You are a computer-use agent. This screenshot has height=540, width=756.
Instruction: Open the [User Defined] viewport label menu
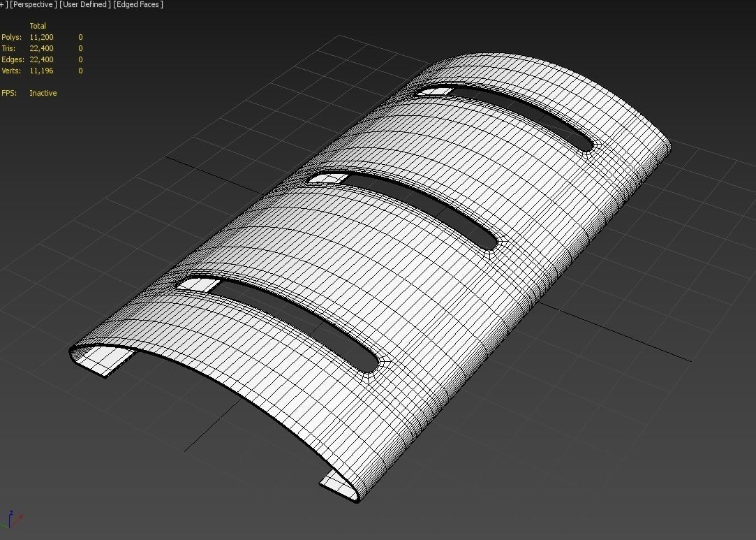pyautogui.click(x=85, y=4)
